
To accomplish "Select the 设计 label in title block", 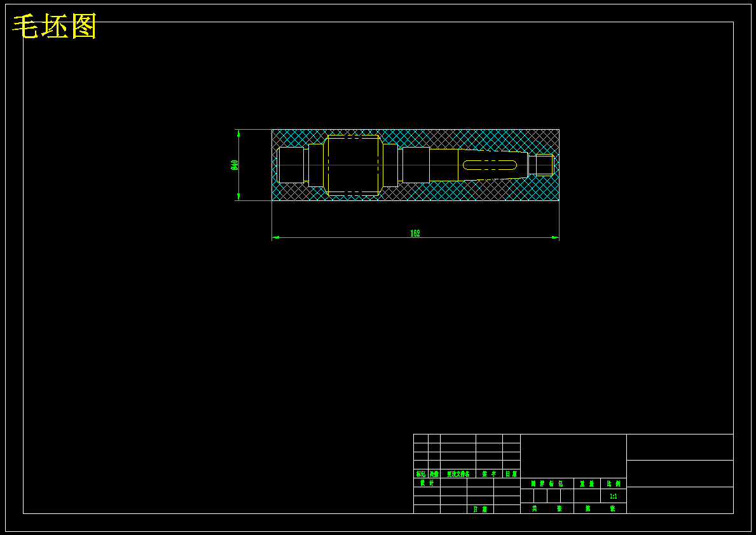I will click(427, 482).
